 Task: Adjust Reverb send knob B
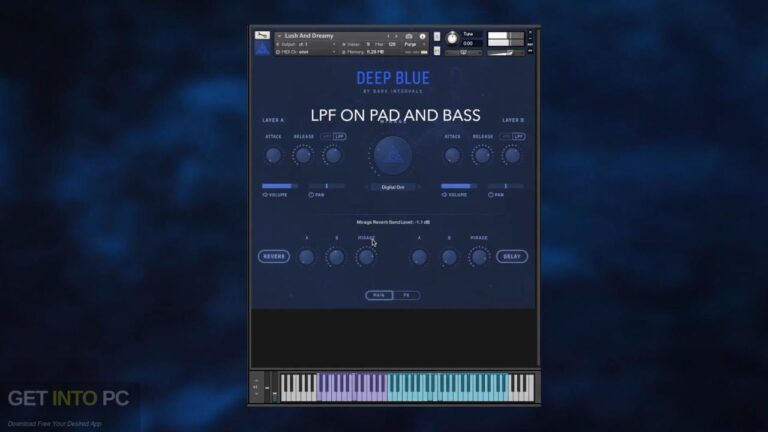[x=336, y=257]
